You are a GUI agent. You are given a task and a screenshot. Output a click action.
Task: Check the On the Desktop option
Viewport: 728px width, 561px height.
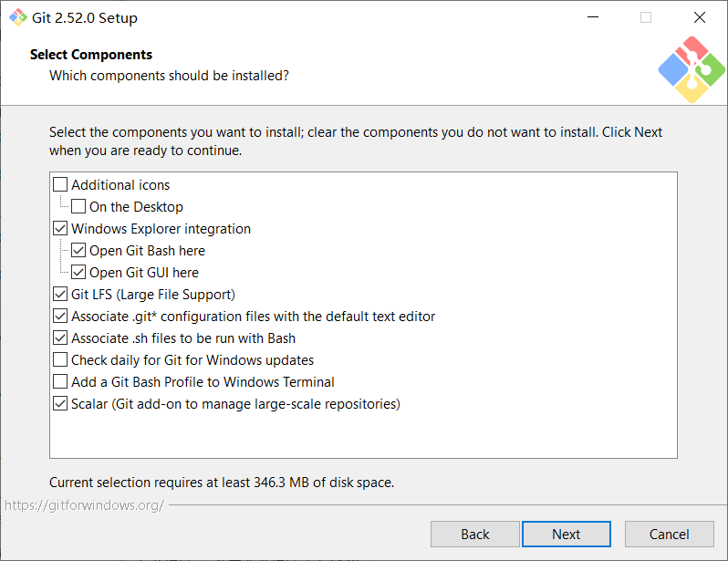78,207
